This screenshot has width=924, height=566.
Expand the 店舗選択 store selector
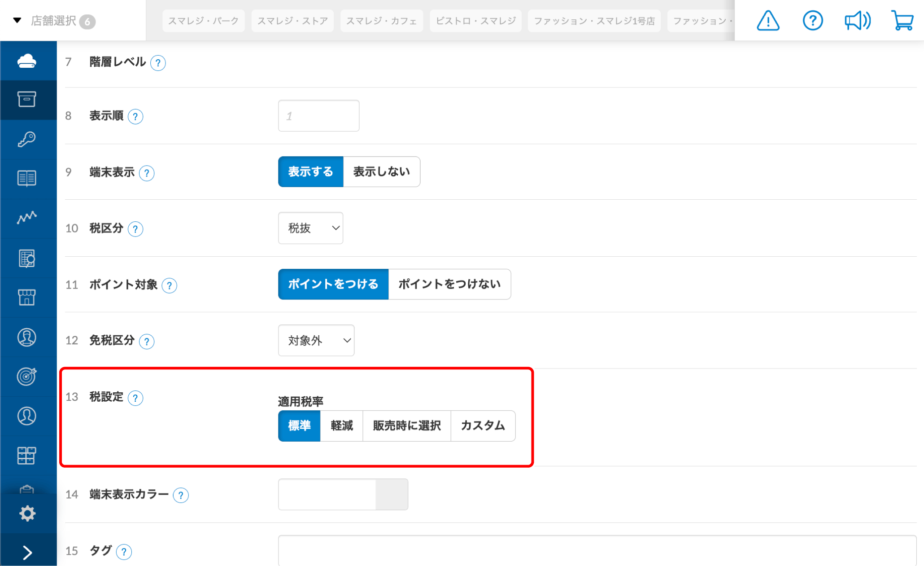pyautogui.click(x=54, y=21)
